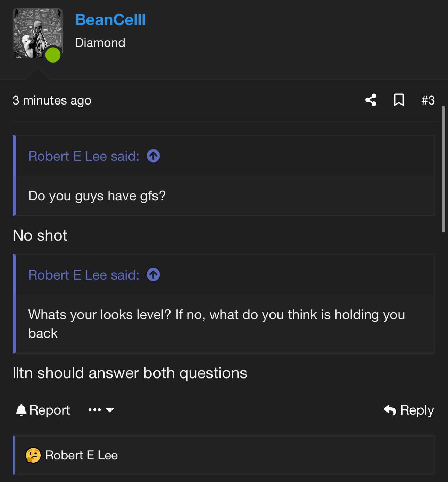Click the bell icon next to Report
Image resolution: width=448 pixels, height=482 pixels.
(x=21, y=410)
